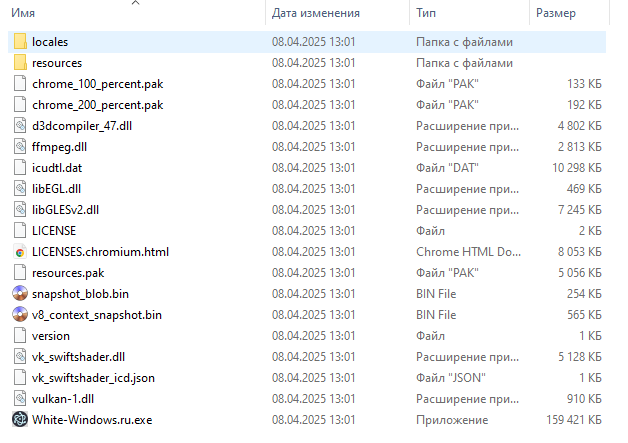Screen dimensions: 628x443
Task: Select the file name chrome_200_percent.pak
Action: pos(98,105)
